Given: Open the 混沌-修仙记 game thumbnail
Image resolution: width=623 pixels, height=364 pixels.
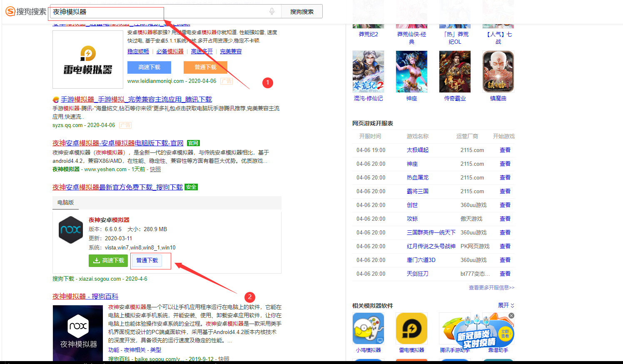Looking at the screenshot, I should pos(368,72).
